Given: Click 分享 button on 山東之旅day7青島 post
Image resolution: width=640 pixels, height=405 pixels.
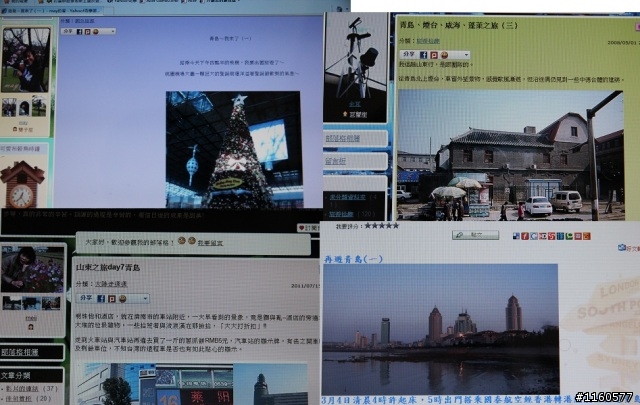Looking at the screenshot, I should tap(86, 298).
